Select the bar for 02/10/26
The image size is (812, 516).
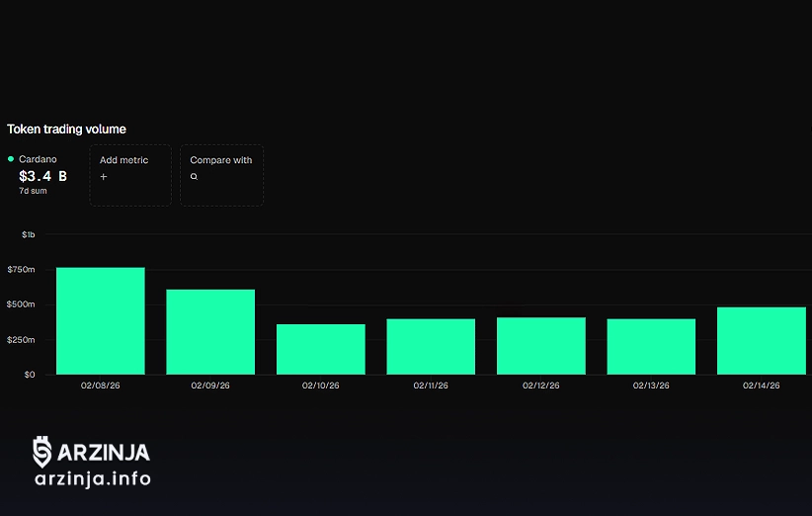321,349
